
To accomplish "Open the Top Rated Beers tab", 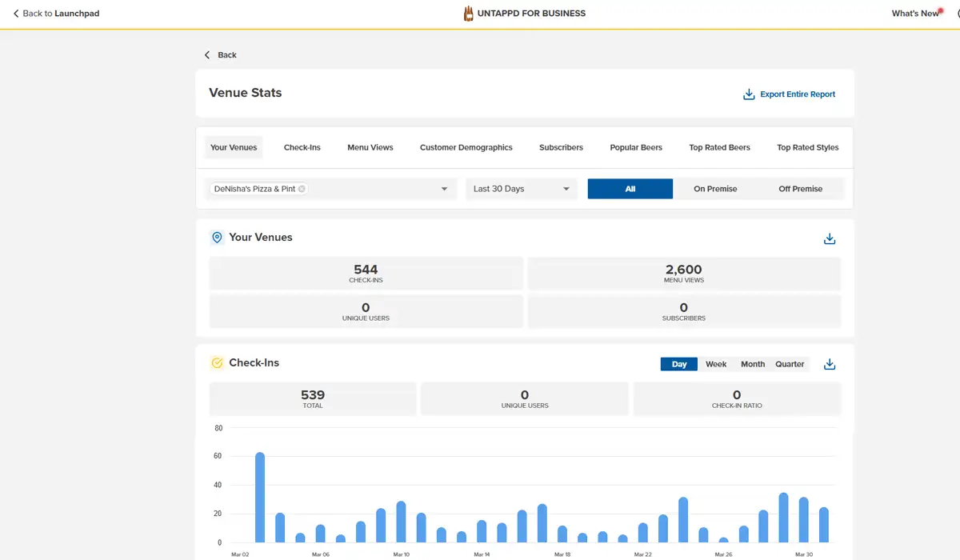I will tap(719, 147).
